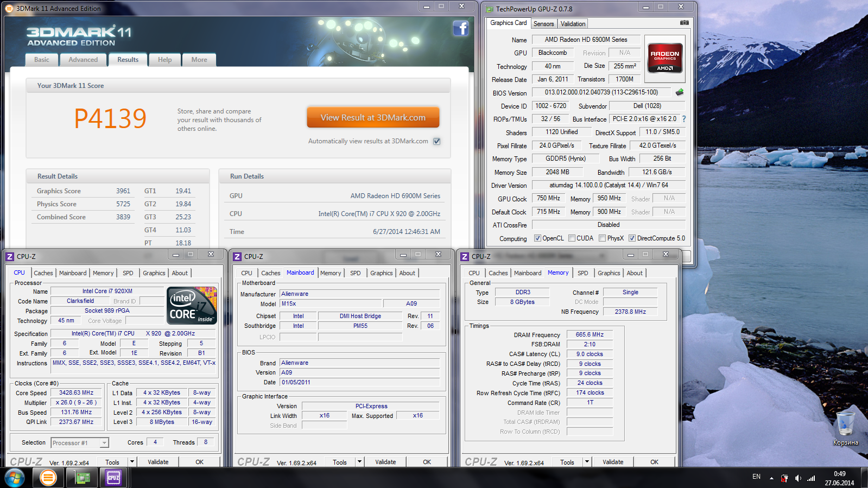
Task: Open Tools dropdown arrow in CPU-Z Timings window
Action: (x=586, y=462)
